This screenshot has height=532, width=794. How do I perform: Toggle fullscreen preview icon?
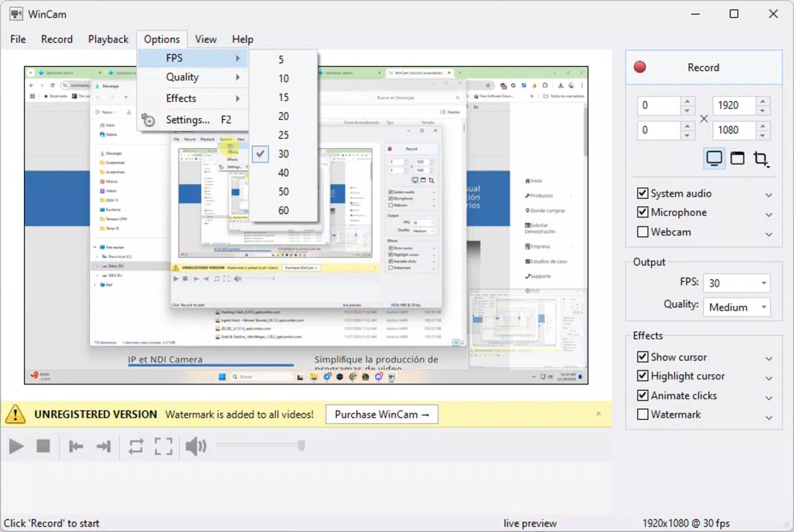tap(164, 446)
